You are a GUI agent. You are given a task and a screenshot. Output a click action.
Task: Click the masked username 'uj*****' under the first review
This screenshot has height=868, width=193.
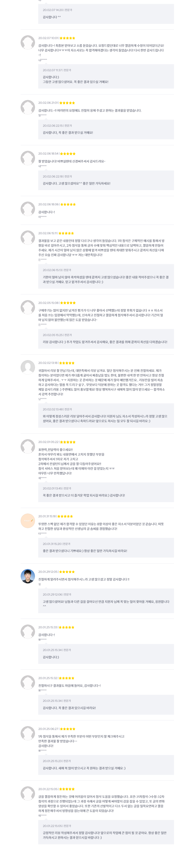point(42,60)
